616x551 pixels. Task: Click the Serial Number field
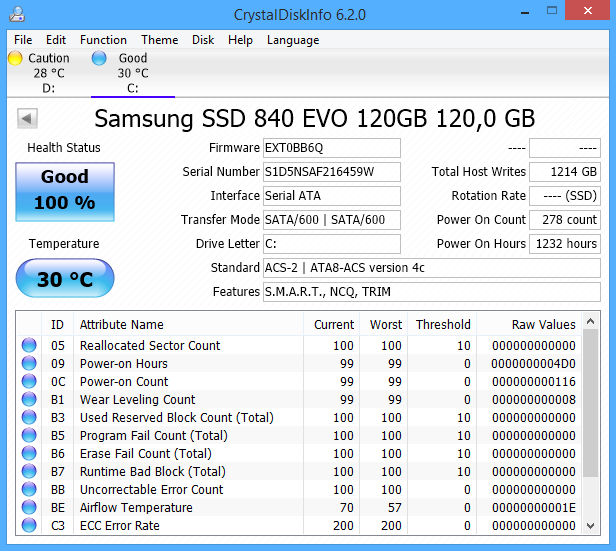pyautogui.click(x=332, y=172)
